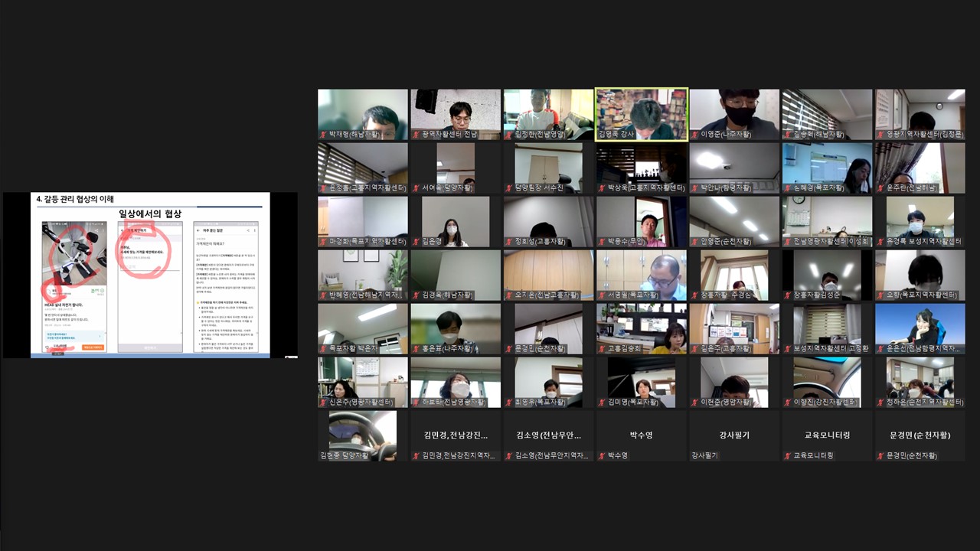Select 윤은선 video with blue background
980x551 pixels.
(920, 328)
